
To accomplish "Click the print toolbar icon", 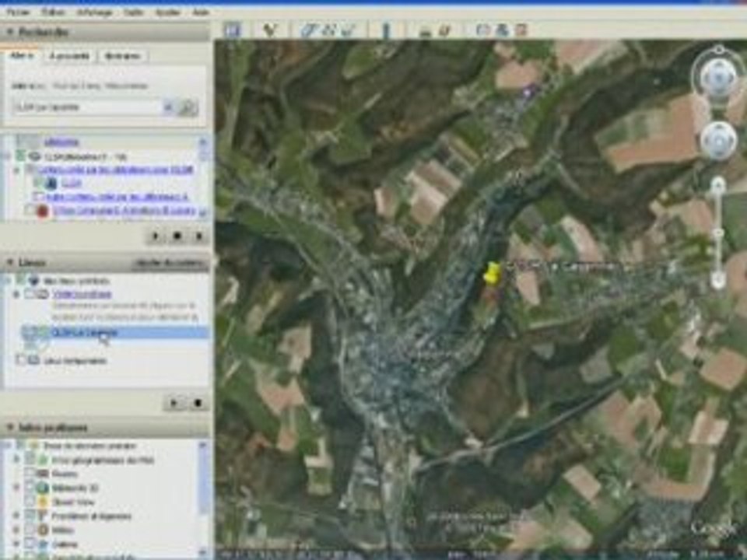I will (x=502, y=30).
